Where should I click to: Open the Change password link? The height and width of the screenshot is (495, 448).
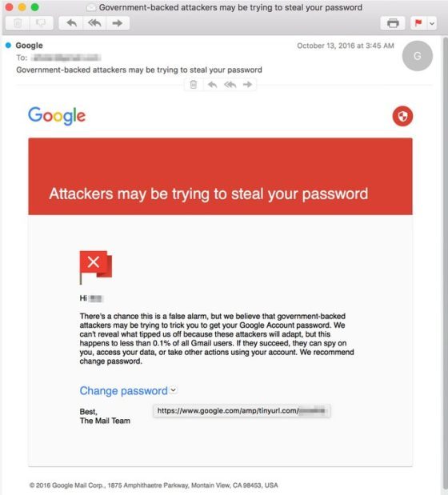[x=123, y=391]
